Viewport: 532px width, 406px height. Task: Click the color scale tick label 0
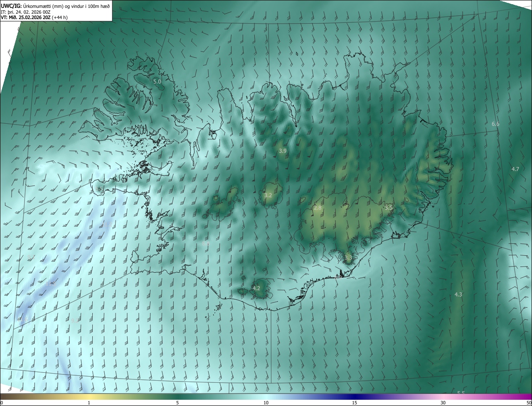(2, 403)
